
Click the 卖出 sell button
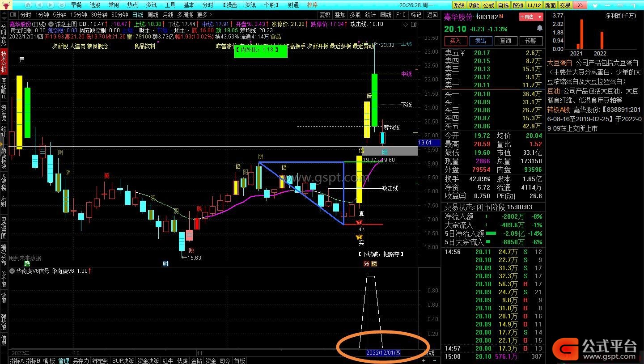tap(481, 41)
